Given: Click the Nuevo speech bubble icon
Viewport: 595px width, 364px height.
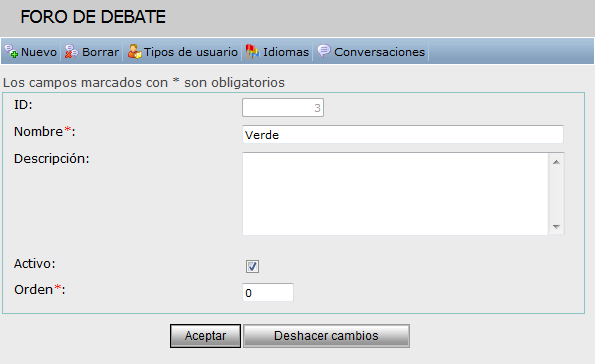Looking at the screenshot, I should (11, 51).
